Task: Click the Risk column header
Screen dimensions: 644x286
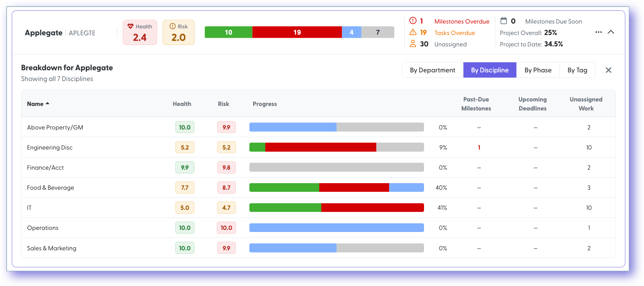Action: pos(223,104)
